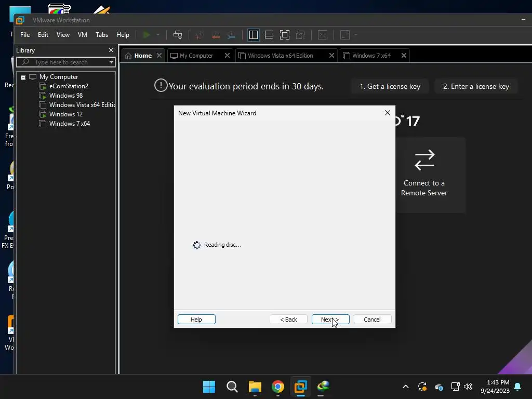This screenshot has width=532, height=399.
Task: Click Connect to a Remote Server tile
Action: pos(424,175)
